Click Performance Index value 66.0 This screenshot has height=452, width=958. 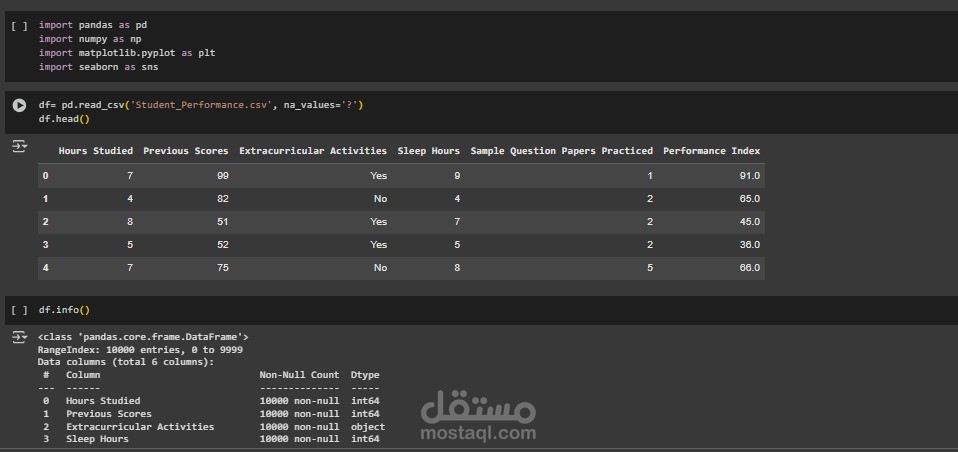(750, 268)
